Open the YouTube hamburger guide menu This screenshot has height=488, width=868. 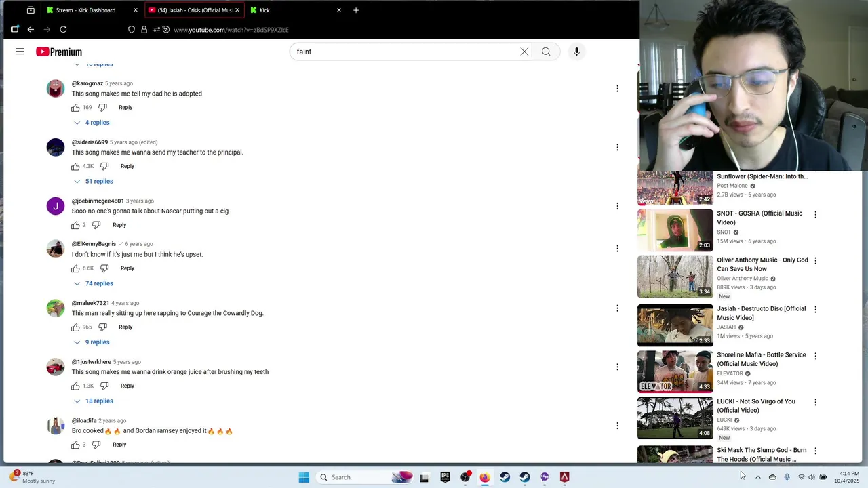(x=20, y=52)
